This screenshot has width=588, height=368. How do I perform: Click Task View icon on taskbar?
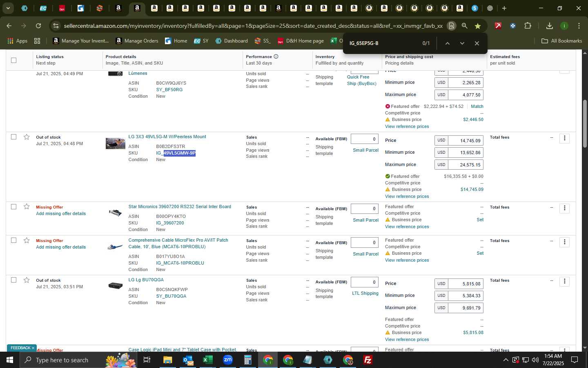pos(147,360)
